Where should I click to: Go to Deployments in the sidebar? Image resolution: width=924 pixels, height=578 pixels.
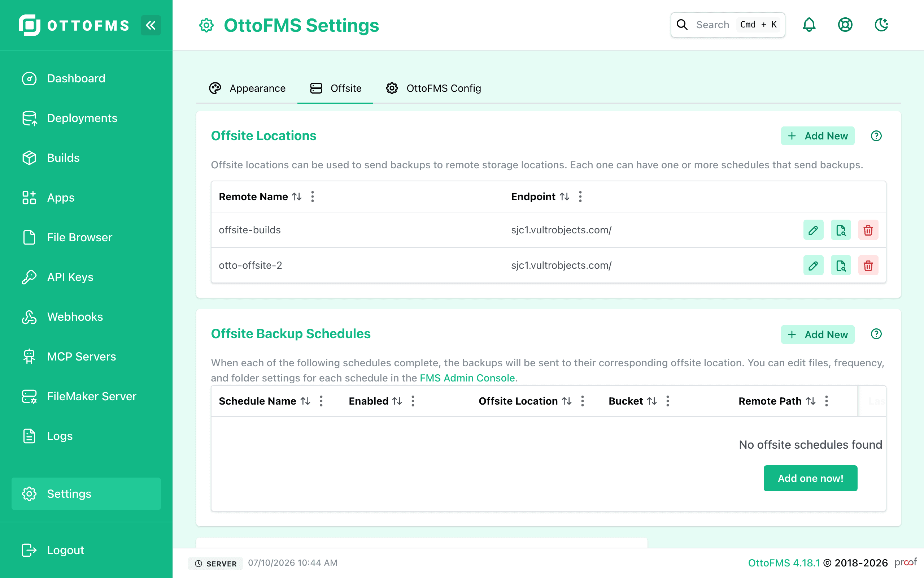point(86,118)
